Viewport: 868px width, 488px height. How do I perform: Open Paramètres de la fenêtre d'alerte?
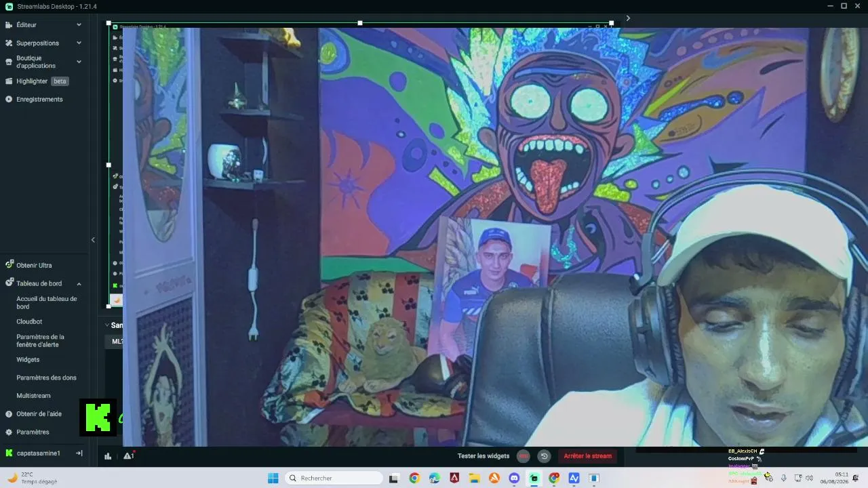coord(41,340)
